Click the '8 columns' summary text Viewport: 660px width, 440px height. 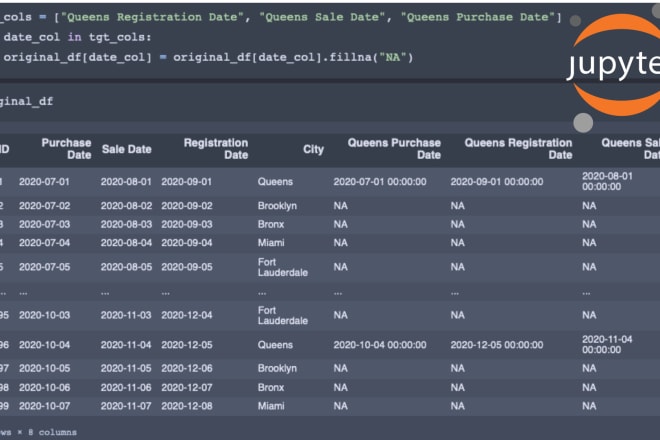pos(52,432)
